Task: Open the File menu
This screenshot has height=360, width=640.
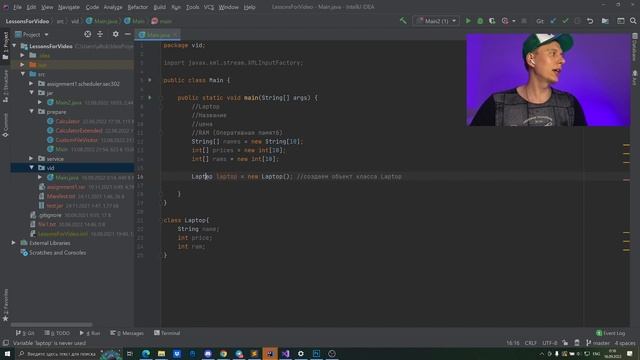Action: [17, 7]
